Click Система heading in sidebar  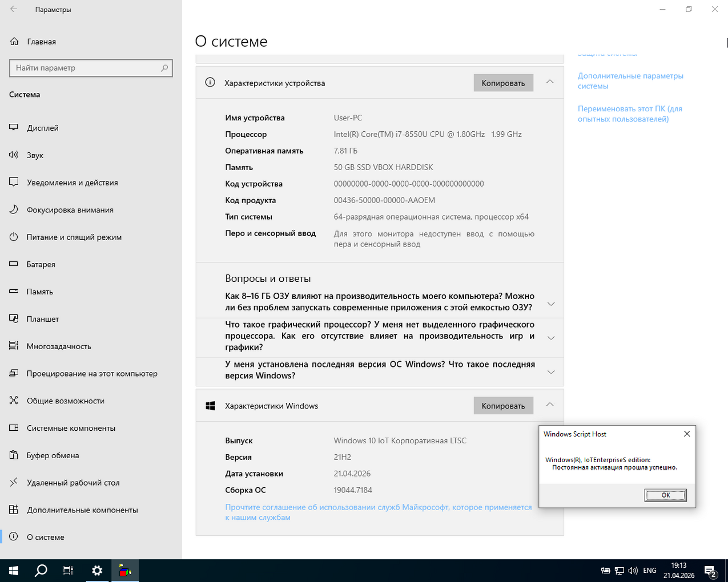click(x=25, y=95)
